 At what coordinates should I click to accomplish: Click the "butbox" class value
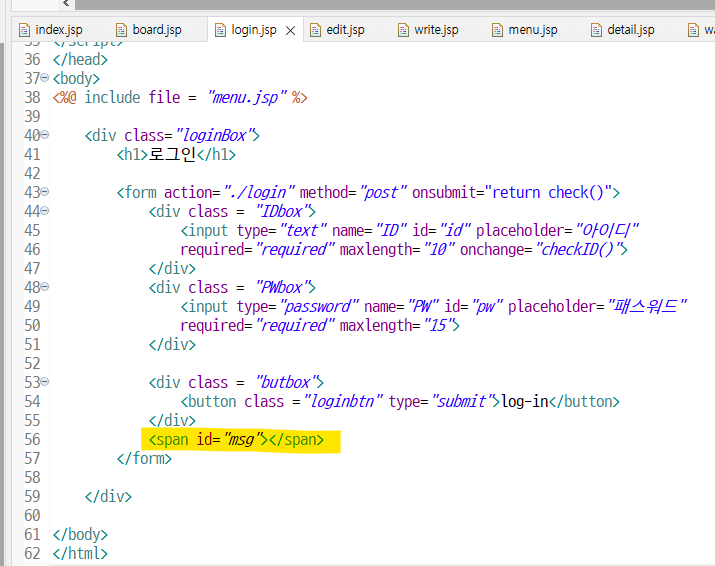coord(286,383)
